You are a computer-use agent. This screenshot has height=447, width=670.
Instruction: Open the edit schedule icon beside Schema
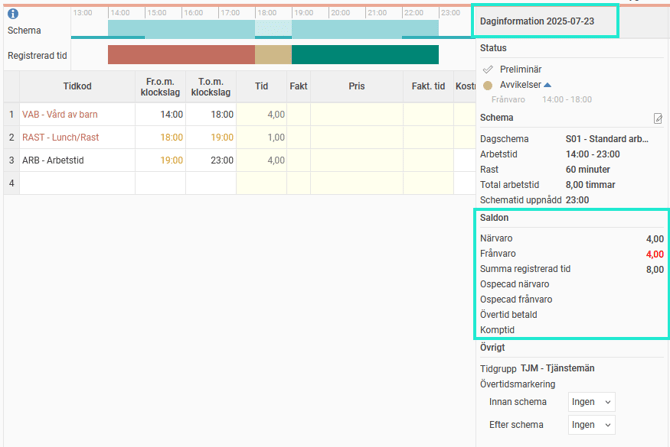click(x=658, y=118)
